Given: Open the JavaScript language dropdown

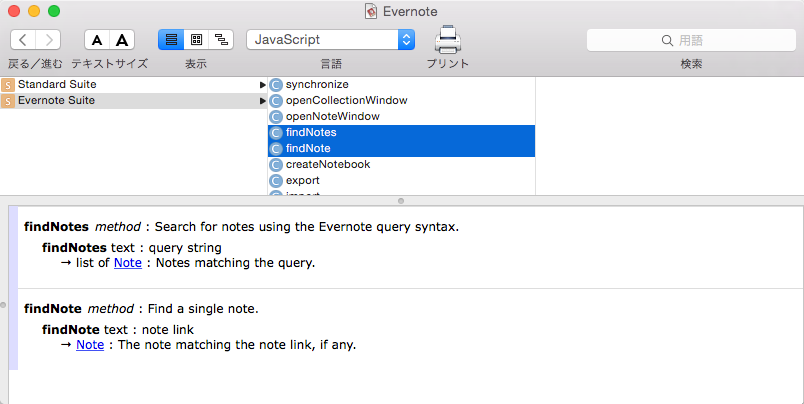Looking at the screenshot, I should click(331, 39).
